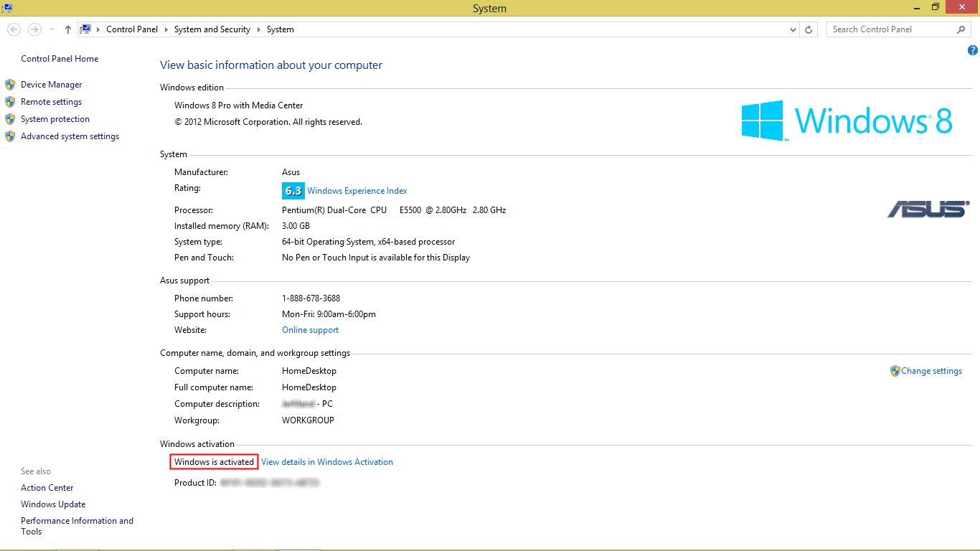Click the shield icon beside Remote settings
980x551 pixels.
[10, 102]
